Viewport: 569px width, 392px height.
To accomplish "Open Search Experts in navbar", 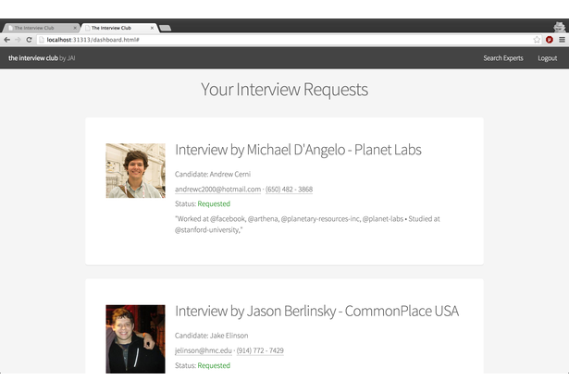I will pos(503,58).
